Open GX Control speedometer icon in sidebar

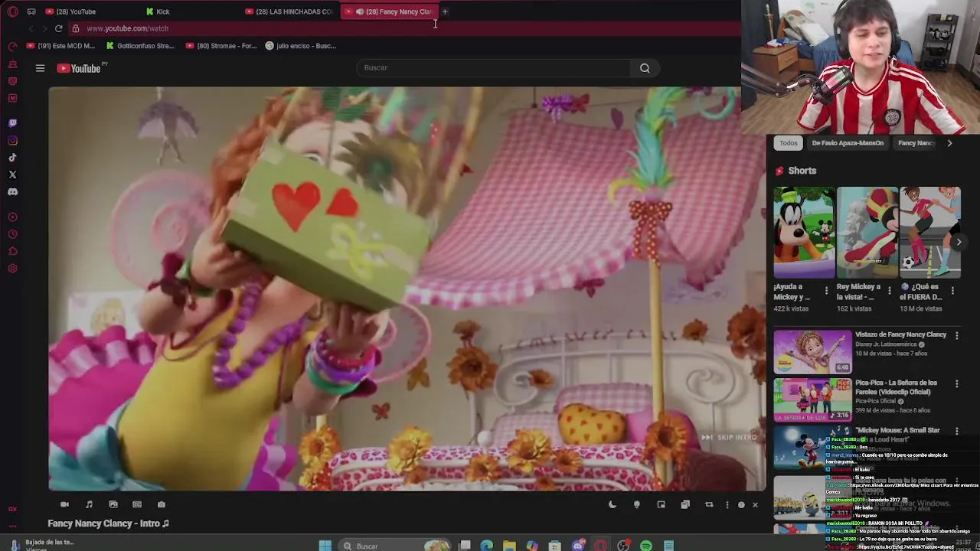12,47
